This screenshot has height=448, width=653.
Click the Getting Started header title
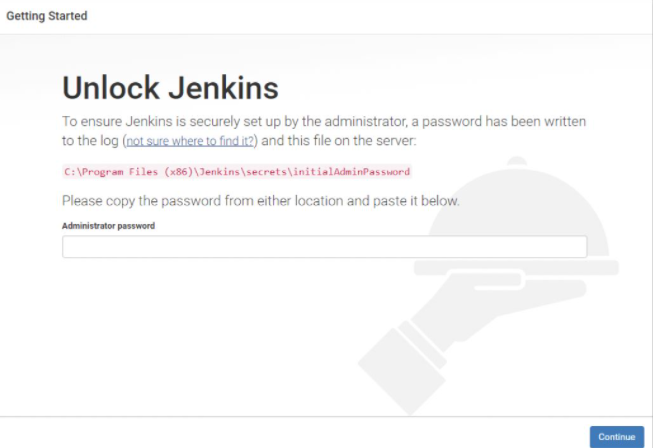point(47,16)
